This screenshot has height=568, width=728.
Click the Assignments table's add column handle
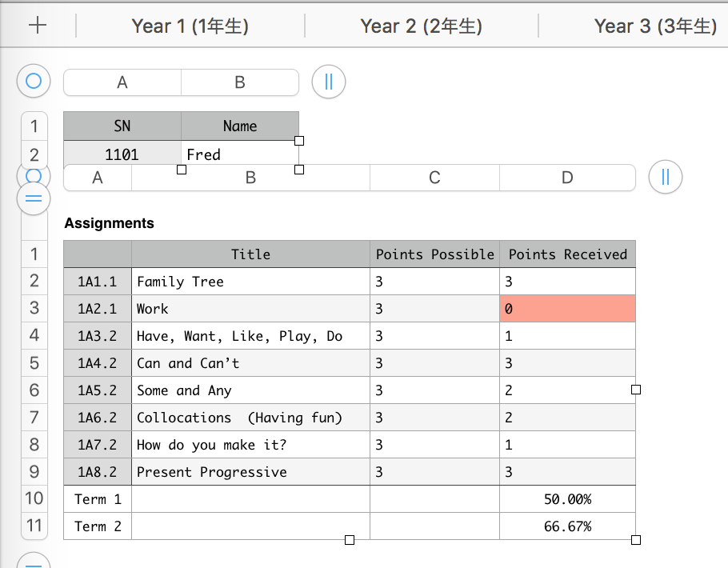tap(666, 178)
